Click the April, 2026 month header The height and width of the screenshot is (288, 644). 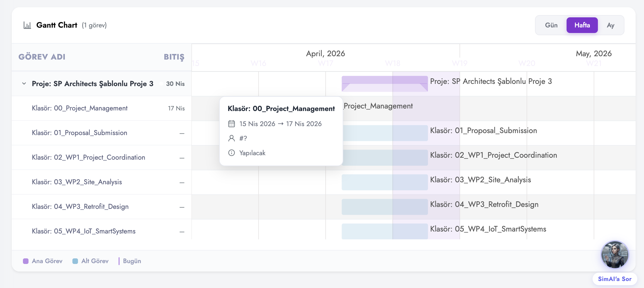tap(325, 53)
